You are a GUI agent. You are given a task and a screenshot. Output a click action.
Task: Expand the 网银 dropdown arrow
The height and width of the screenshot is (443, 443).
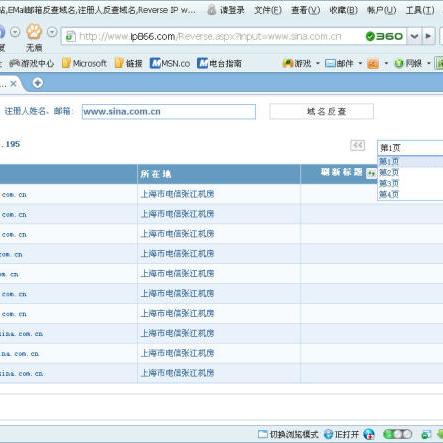429,63
